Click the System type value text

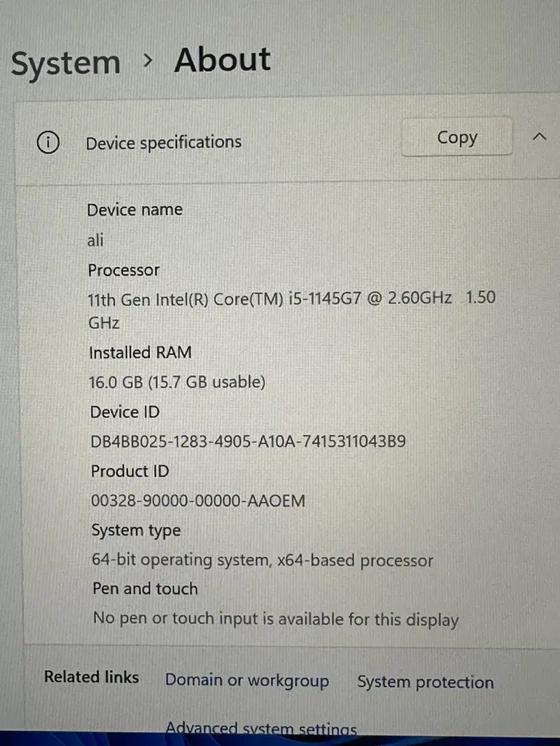(x=263, y=560)
